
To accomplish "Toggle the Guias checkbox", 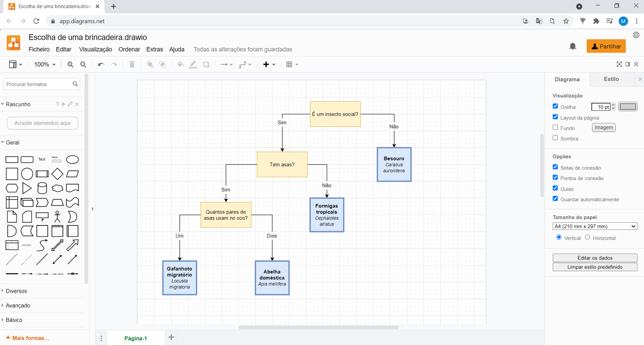I will click(x=555, y=188).
